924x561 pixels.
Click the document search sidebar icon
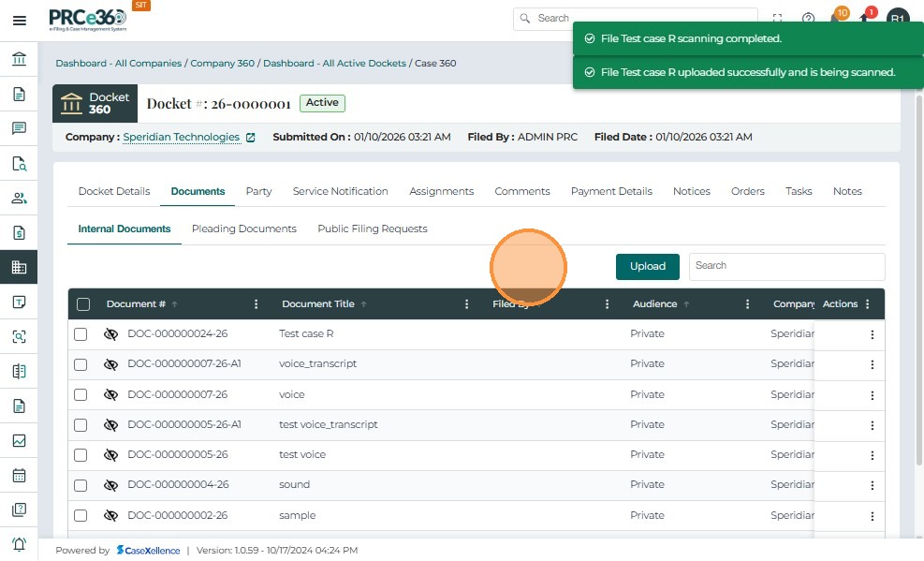[19, 164]
